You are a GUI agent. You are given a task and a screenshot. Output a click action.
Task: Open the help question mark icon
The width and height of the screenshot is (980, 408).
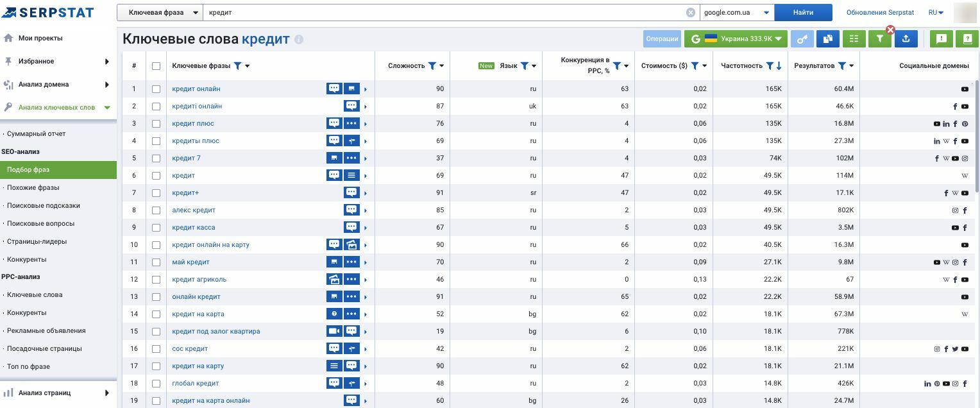click(x=967, y=38)
